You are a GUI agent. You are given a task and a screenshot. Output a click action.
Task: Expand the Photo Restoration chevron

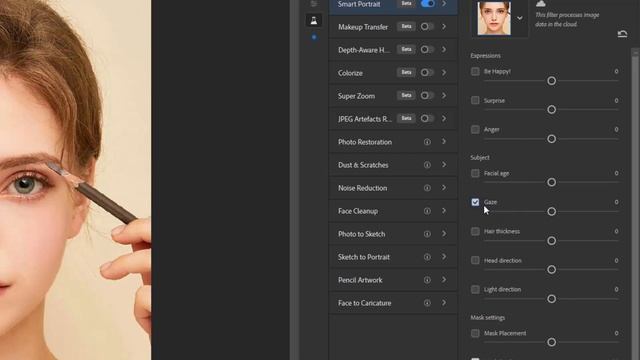pos(444,142)
